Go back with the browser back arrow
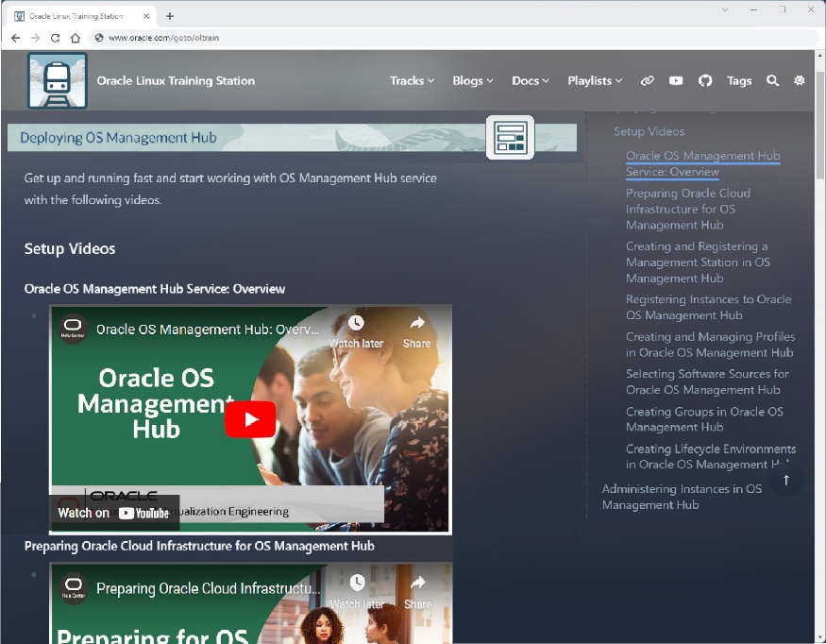The height and width of the screenshot is (644, 826). pyautogui.click(x=15, y=38)
